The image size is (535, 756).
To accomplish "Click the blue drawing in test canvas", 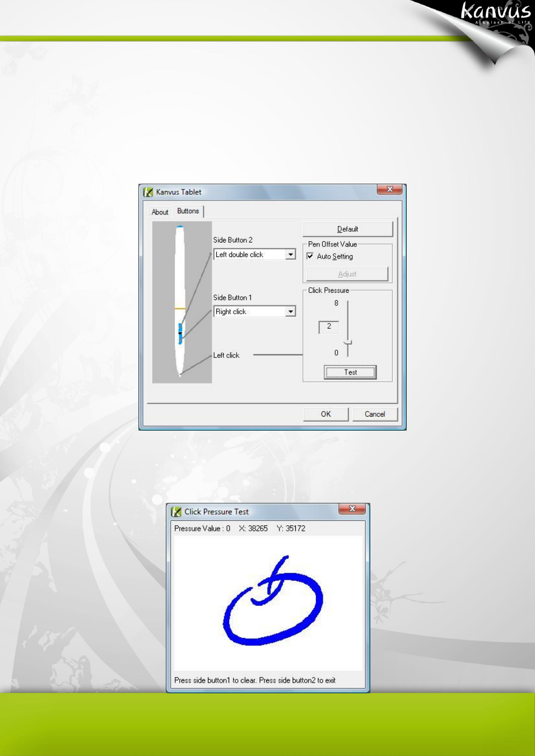I will [273, 600].
